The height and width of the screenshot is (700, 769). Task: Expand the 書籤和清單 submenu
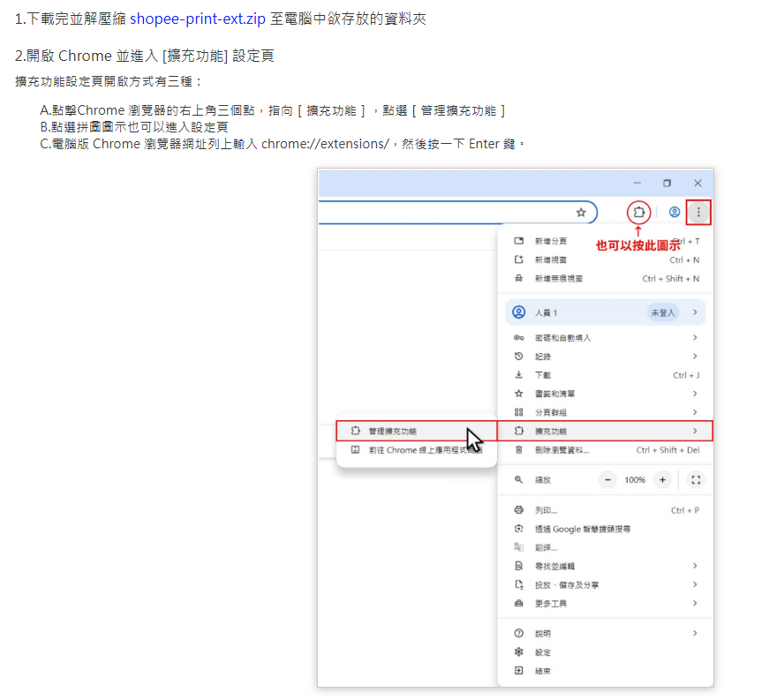click(605, 394)
